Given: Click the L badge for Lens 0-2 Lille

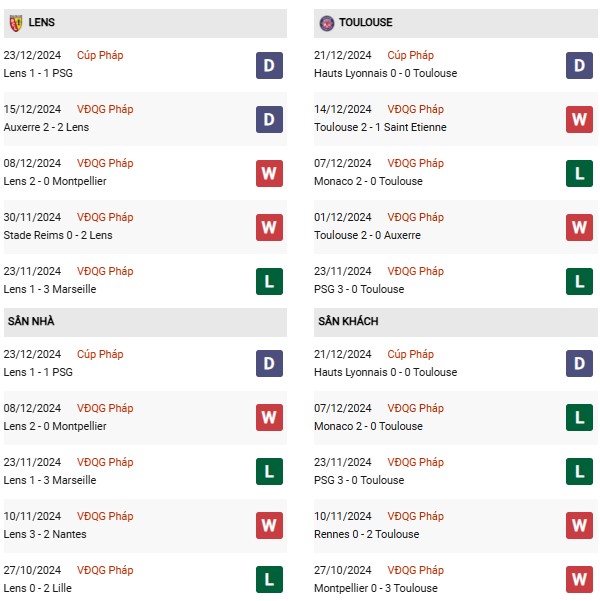Looking at the screenshot, I should coord(269,580).
